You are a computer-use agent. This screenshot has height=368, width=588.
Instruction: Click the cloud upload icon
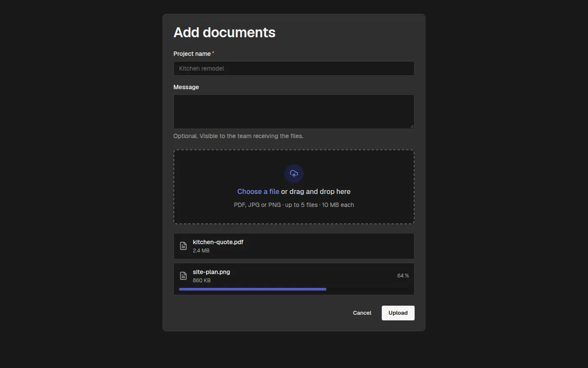(294, 174)
